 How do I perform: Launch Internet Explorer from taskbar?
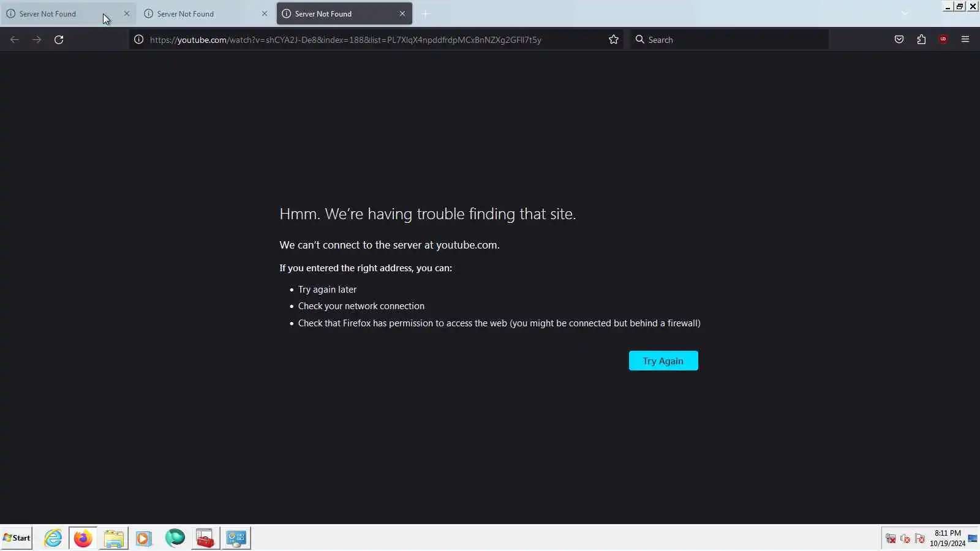point(53,538)
